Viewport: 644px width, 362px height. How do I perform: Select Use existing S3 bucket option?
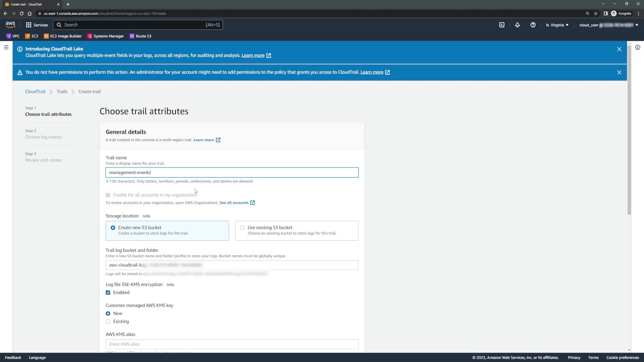242,228
